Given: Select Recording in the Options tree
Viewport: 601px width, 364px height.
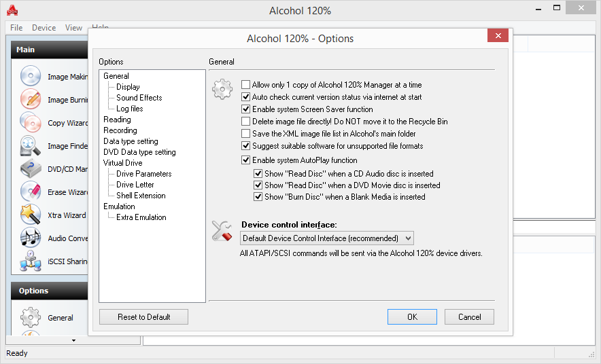Looking at the screenshot, I should coord(120,130).
